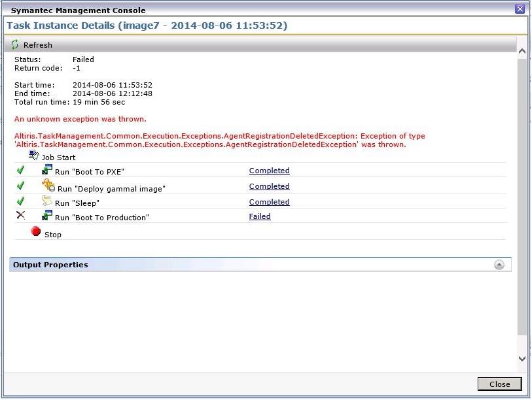Click the vertical scrollbar thumb

[x=522, y=197]
